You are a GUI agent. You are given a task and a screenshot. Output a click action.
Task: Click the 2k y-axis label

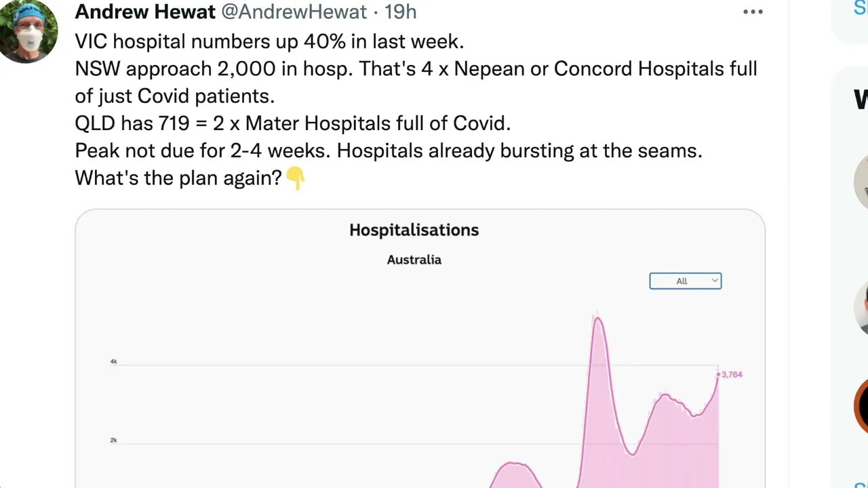coord(114,441)
